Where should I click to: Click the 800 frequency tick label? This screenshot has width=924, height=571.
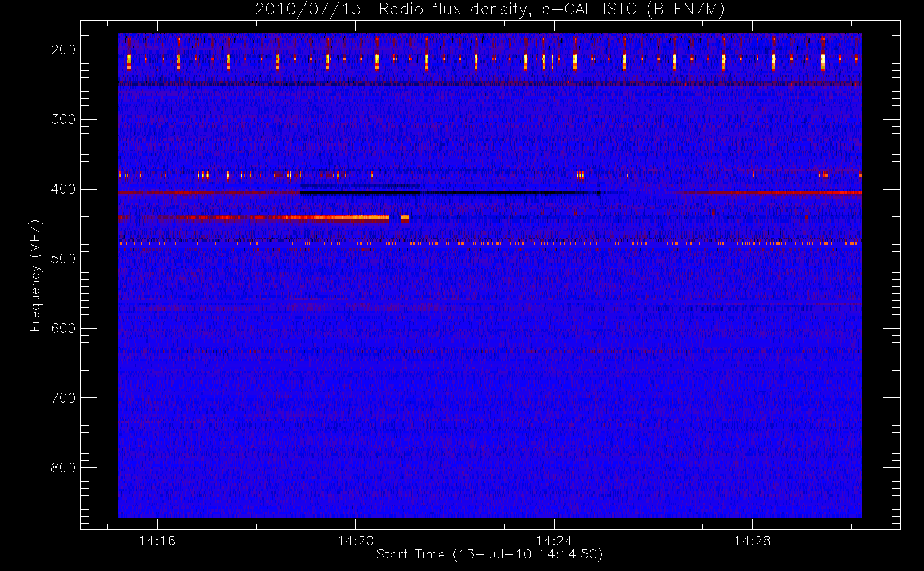pos(63,468)
